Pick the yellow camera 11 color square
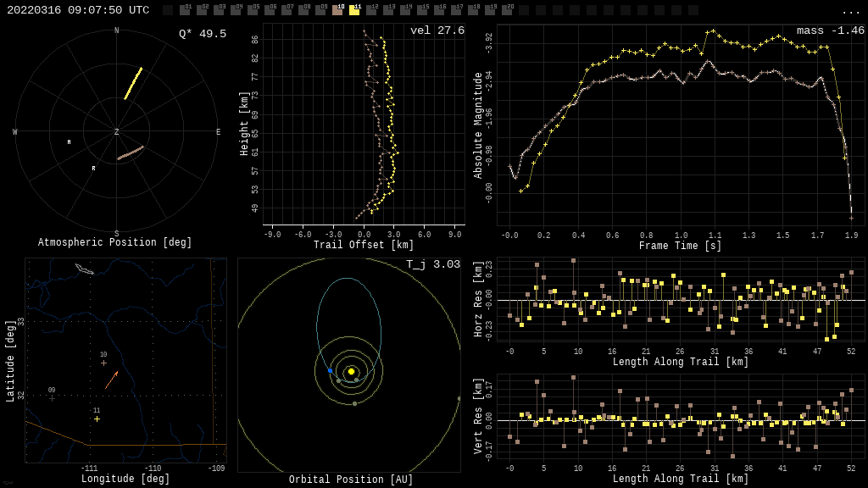This screenshot has height=488, width=868. [x=354, y=10]
